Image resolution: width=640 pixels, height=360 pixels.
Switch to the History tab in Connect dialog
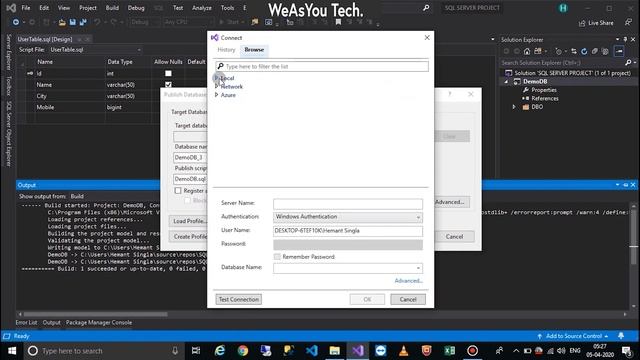coord(226,50)
